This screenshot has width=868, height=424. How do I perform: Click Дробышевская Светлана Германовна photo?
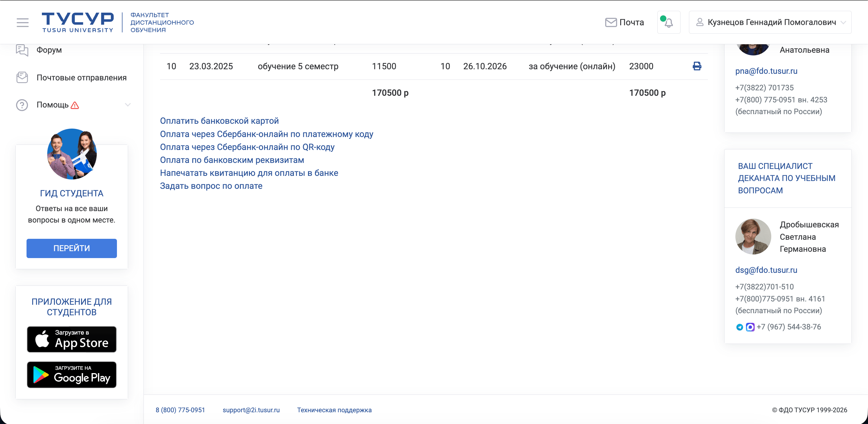[753, 236]
